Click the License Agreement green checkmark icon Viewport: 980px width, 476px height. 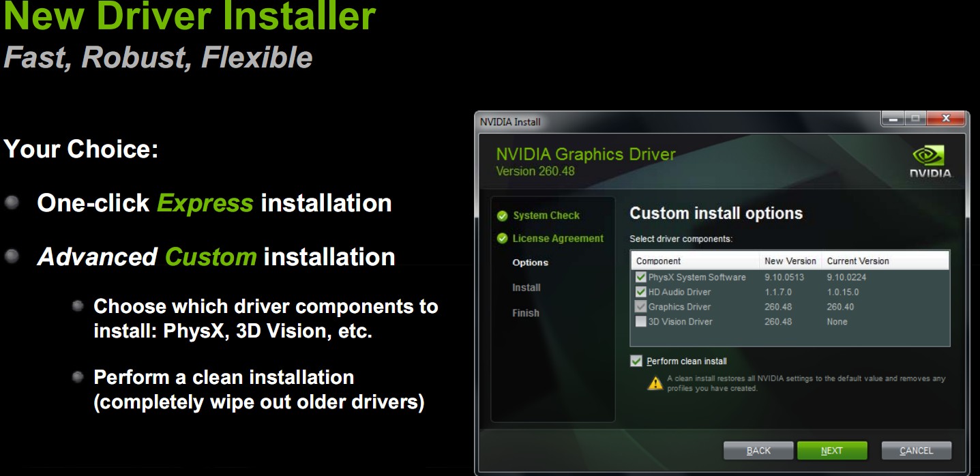[503, 239]
